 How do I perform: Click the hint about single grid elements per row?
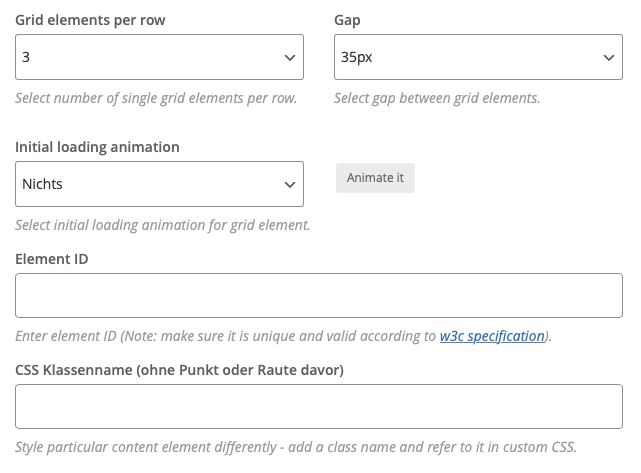point(156,98)
